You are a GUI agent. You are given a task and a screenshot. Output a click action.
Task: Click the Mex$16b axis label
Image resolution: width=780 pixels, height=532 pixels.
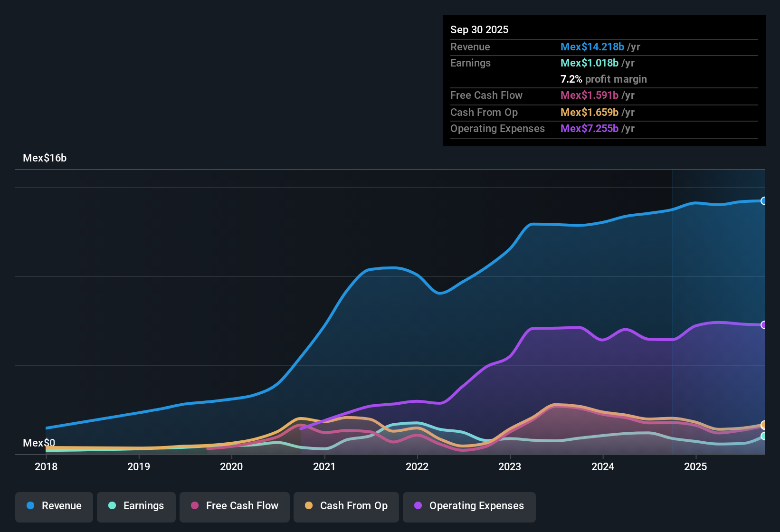coord(45,158)
